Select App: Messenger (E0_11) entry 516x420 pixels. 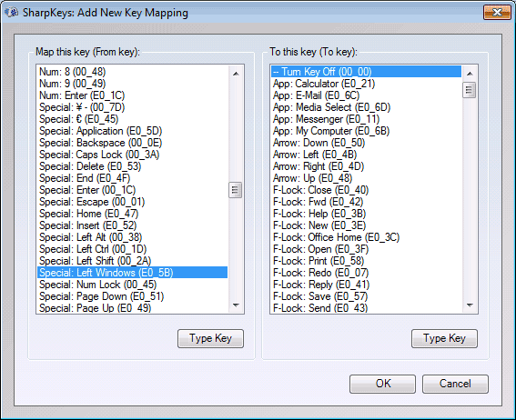366,119
